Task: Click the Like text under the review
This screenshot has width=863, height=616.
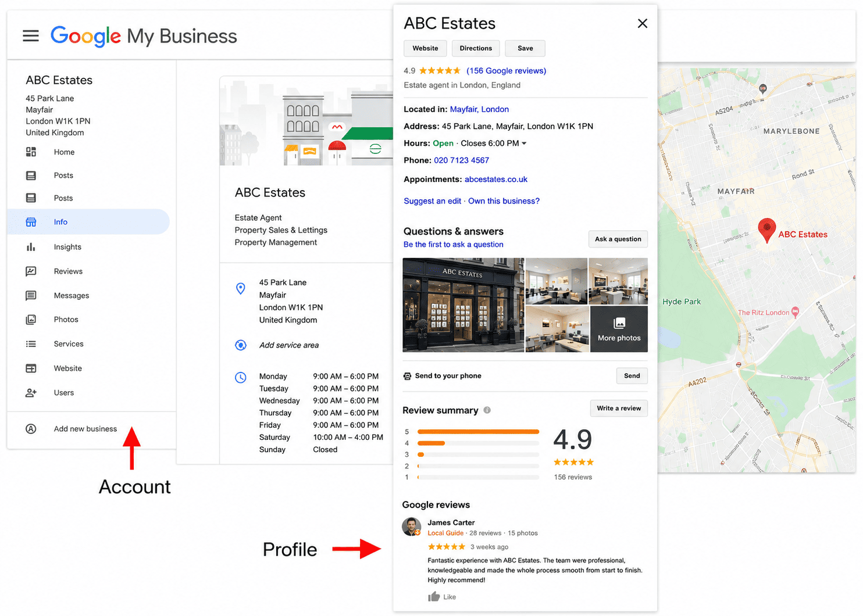Action: [450, 597]
